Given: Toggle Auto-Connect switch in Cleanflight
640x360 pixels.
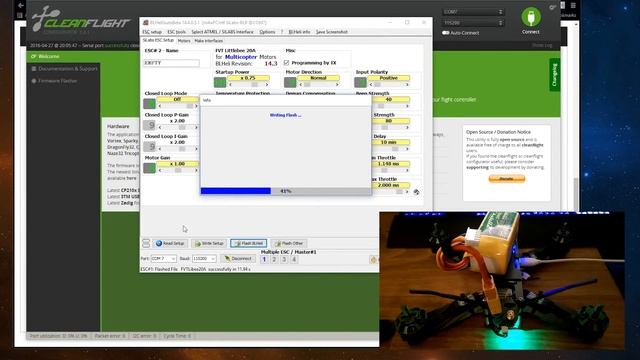Looking at the screenshot, I should [x=446, y=33].
